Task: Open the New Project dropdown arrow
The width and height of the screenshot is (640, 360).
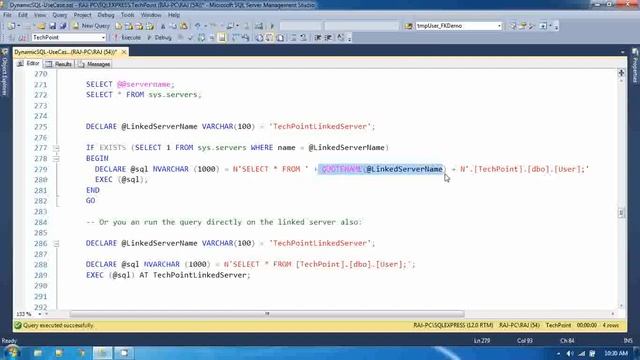Action: point(19,26)
